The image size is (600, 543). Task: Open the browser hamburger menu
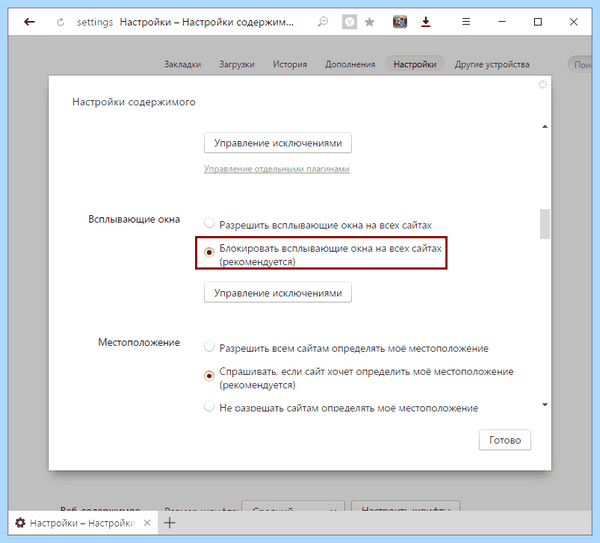pos(466,22)
